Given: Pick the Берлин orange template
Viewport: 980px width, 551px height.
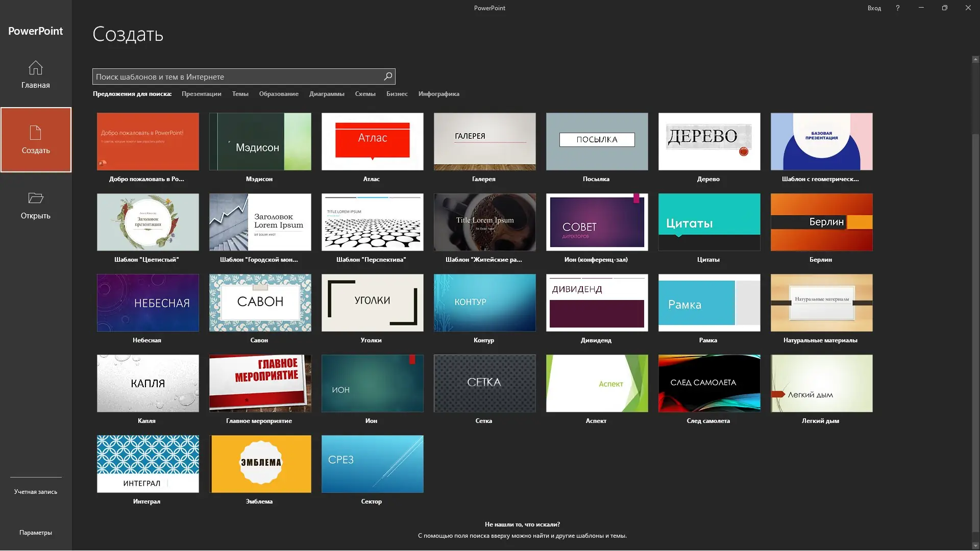Looking at the screenshot, I should [x=821, y=222].
